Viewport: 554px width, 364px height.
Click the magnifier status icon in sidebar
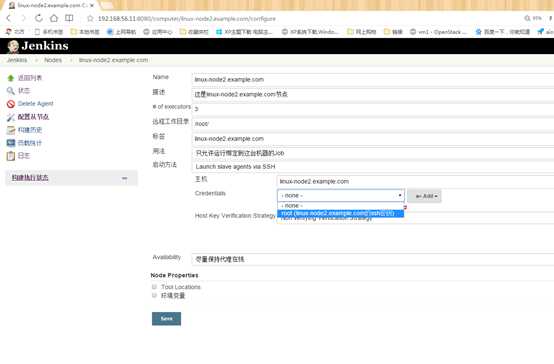click(11, 91)
